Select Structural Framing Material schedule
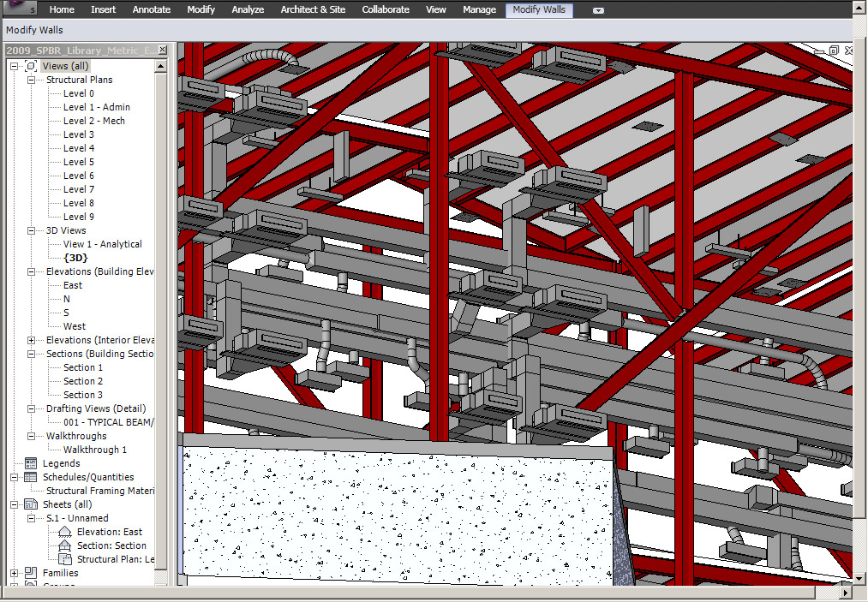868x602 pixels. 100,491
